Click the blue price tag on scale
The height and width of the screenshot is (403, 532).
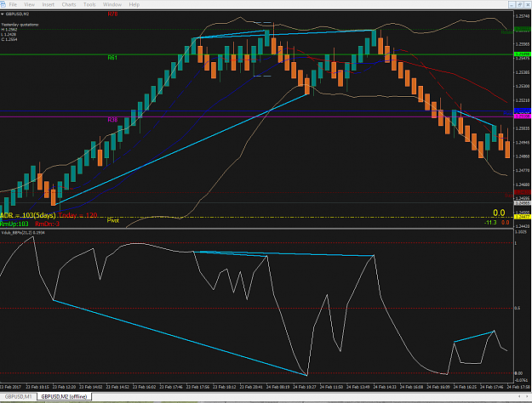click(x=523, y=111)
